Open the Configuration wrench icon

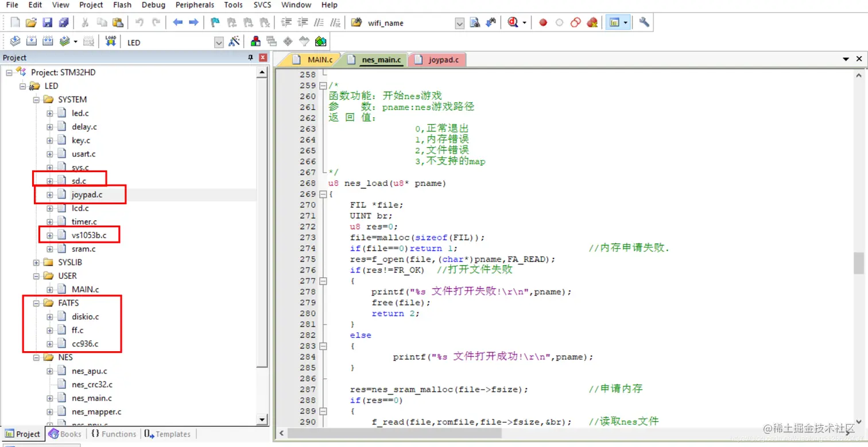coord(644,22)
